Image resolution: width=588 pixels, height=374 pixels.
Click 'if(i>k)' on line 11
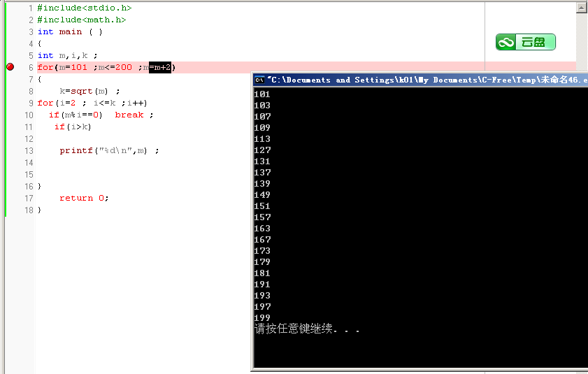[x=73, y=127]
